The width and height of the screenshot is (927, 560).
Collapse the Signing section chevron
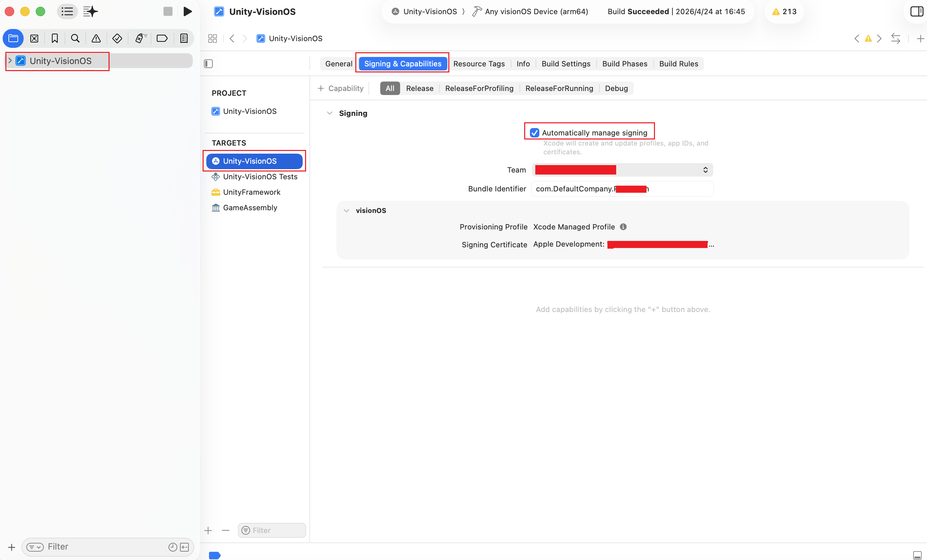330,113
